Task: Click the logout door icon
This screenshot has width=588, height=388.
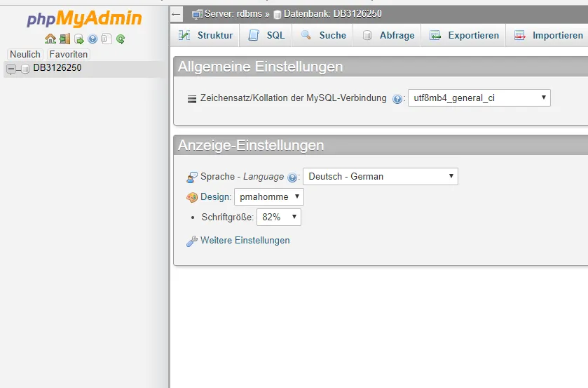Action: tap(65, 39)
